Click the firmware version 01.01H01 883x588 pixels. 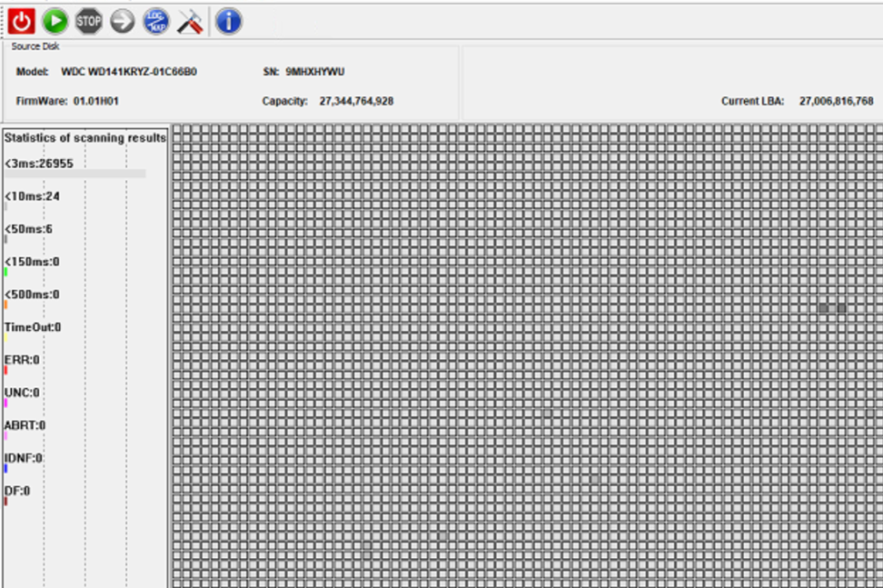coord(96,101)
